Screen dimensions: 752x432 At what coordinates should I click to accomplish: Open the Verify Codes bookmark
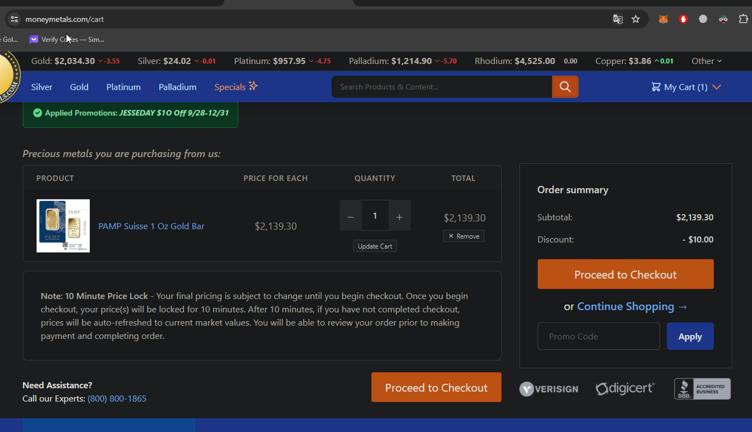pyautogui.click(x=67, y=39)
